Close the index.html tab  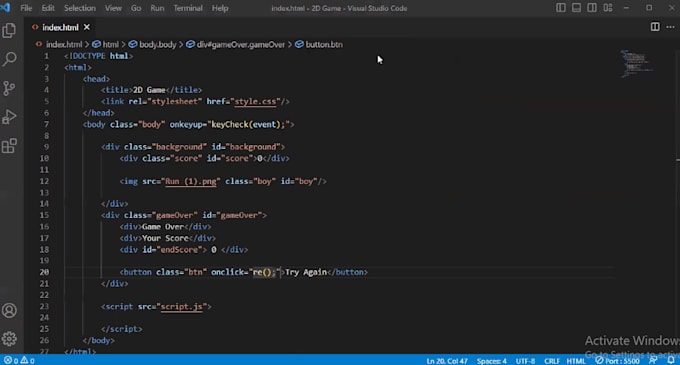click(x=87, y=27)
